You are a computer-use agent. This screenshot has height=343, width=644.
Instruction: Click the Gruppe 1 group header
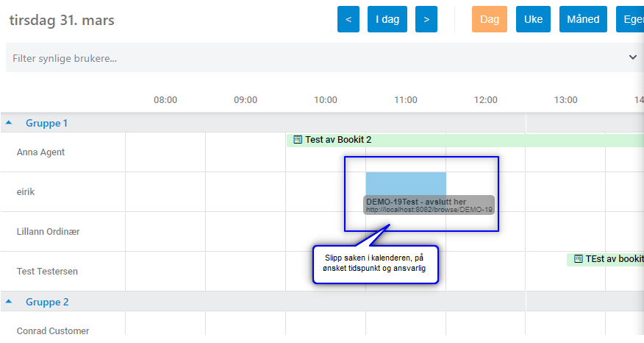pyautogui.click(x=47, y=123)
